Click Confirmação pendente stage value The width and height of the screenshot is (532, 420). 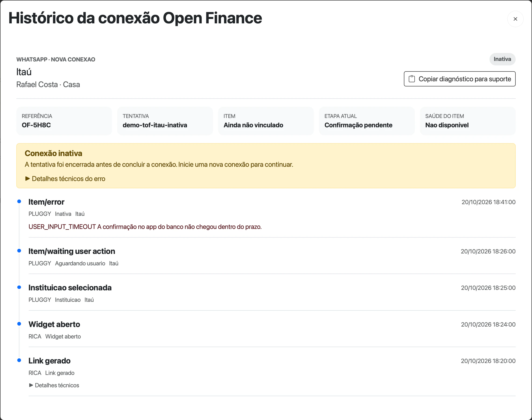(358, 125)
